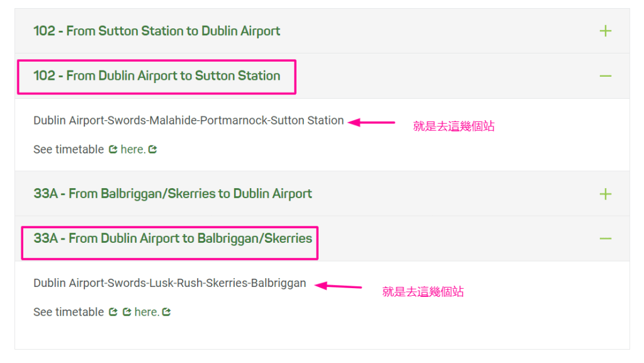
Task: Click minus icon on 33A Dublin Airport to Balbriggan/Skerries row
Action: coord(605,238)
